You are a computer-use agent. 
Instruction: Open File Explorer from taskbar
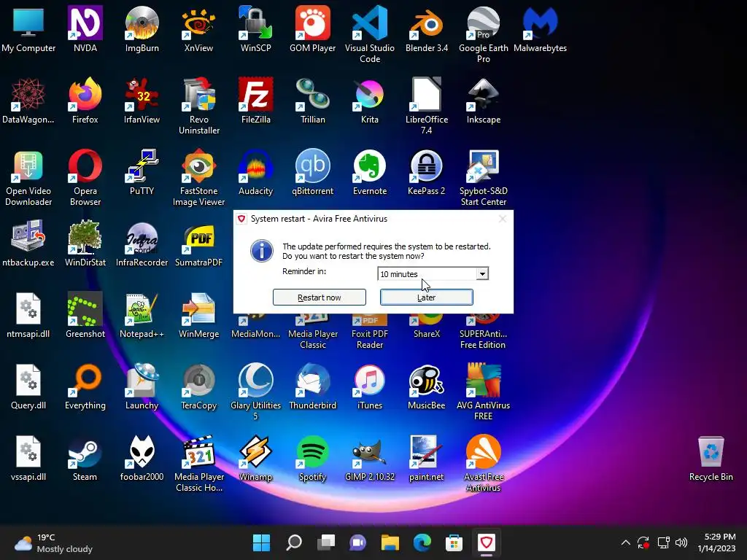(390, 542)
